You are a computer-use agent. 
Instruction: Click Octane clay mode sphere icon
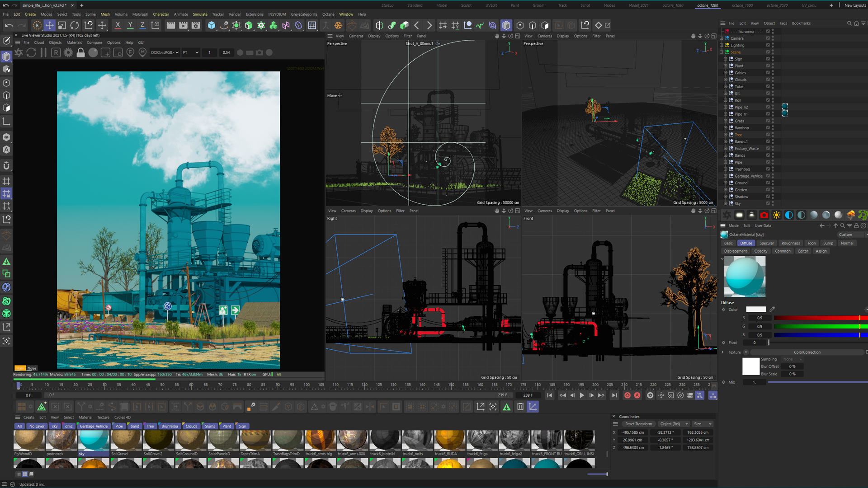click(93, 52)
